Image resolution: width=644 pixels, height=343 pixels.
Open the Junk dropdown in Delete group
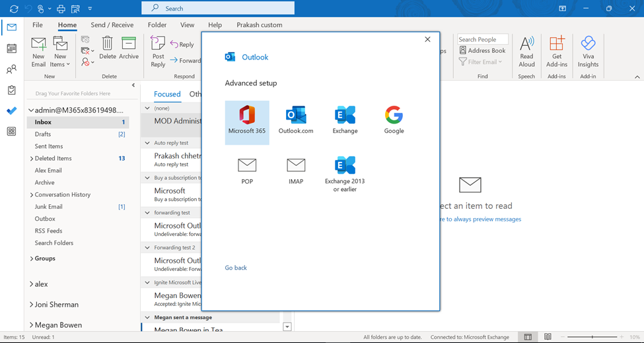[x=87, y=62]
